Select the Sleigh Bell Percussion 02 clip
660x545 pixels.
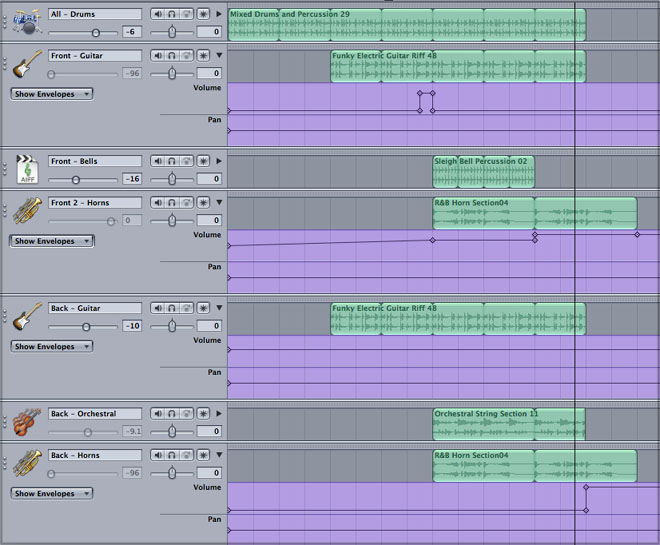click(x=483, y=172)
